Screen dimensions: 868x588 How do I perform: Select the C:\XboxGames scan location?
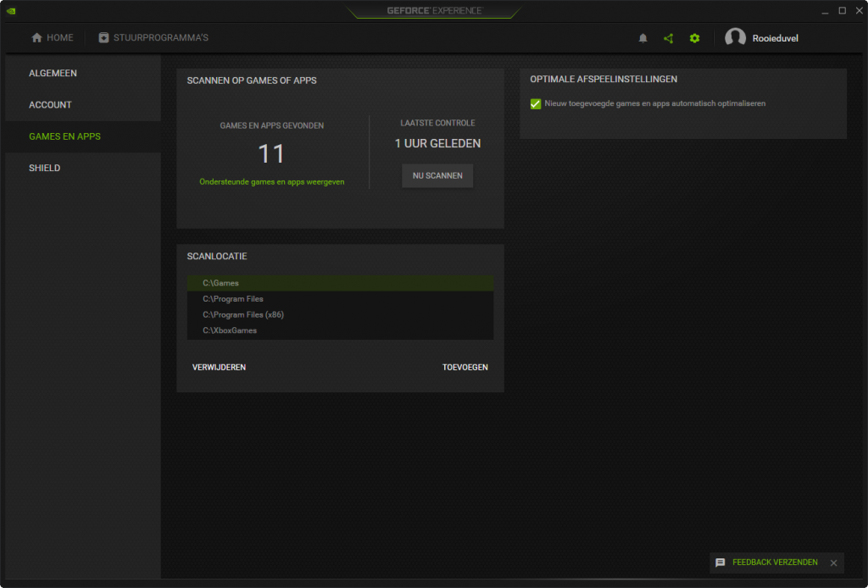340,330
